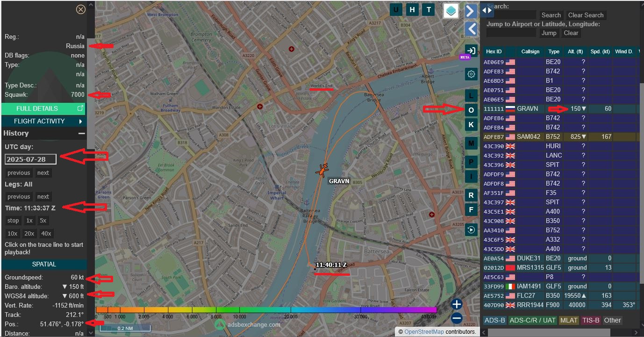The width and height of the screenshot is (644, 337).
Task: Close the aircraft info panel
Action: click(81, 9)
